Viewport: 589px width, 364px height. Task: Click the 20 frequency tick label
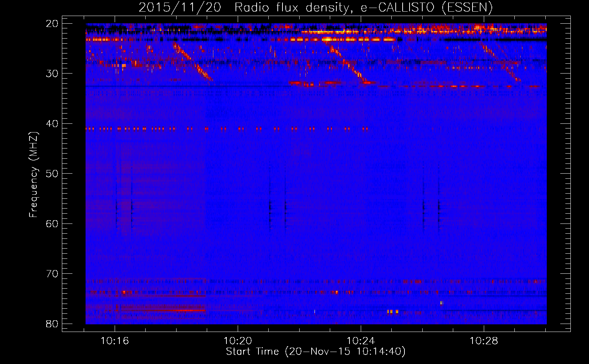(x=52, y=24)
